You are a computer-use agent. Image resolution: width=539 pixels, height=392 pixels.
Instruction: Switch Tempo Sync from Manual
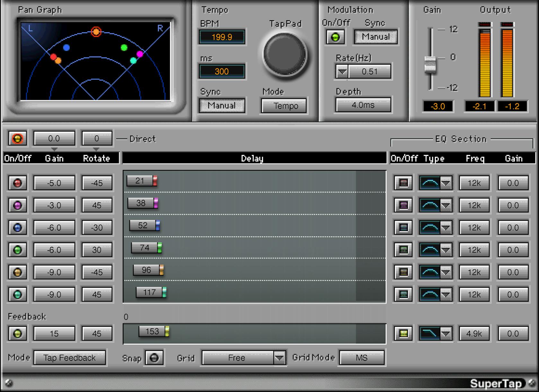click(x=222, y=105)
